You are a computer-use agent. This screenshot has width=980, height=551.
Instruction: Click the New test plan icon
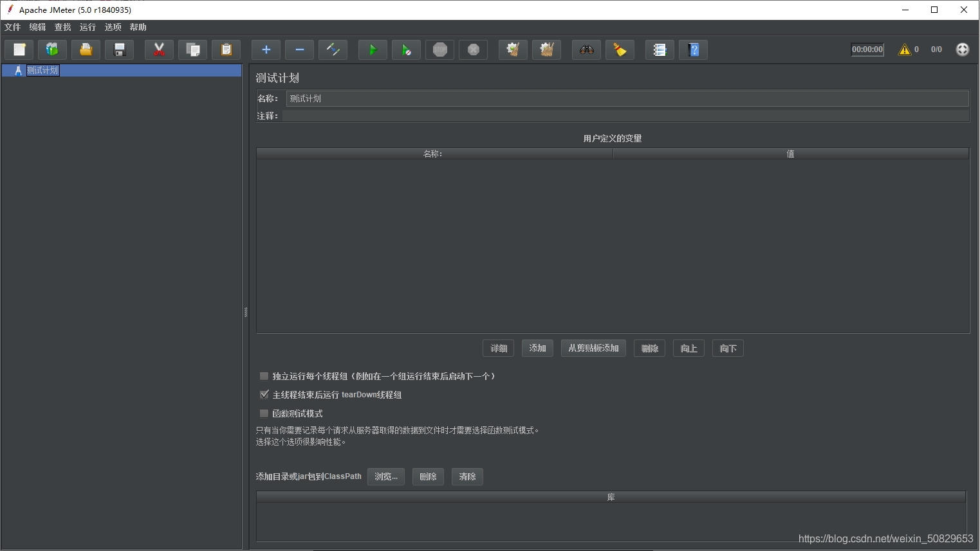pyautogui.click(x=19, y=50)
